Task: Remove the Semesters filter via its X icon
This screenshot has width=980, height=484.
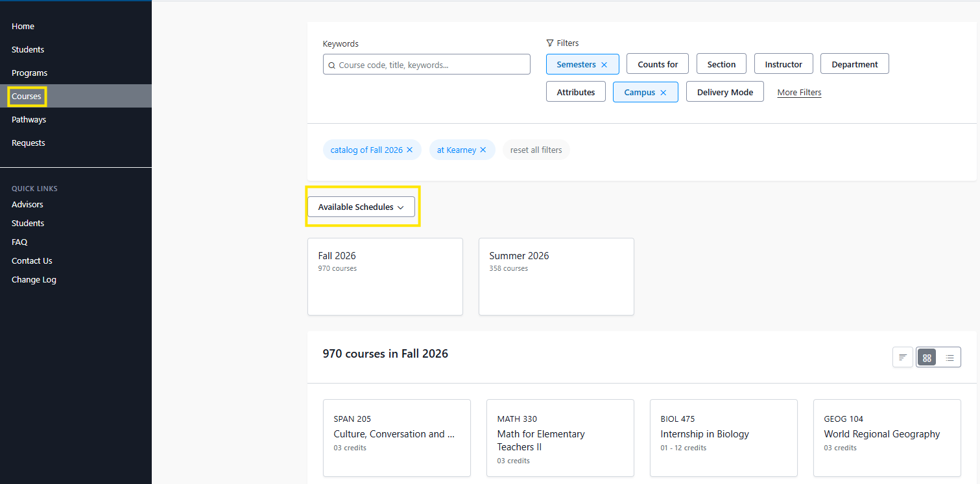Action: [x=604, y=65]
